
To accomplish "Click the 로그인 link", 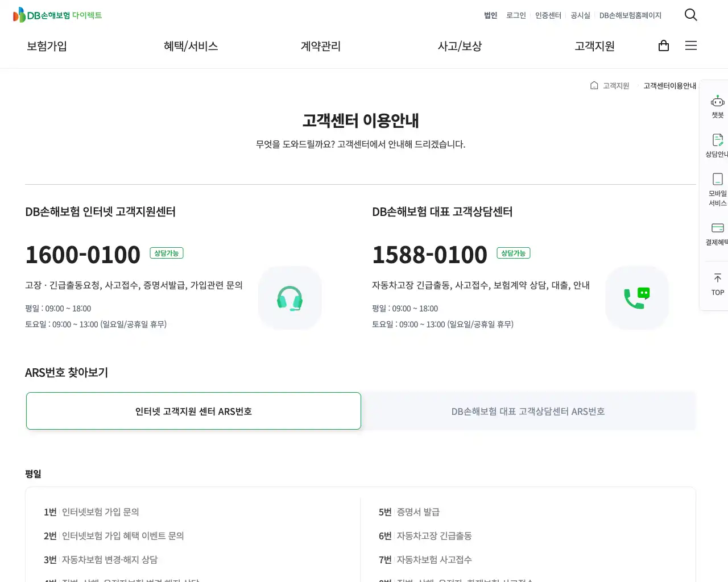I will [x=516, y=15].
